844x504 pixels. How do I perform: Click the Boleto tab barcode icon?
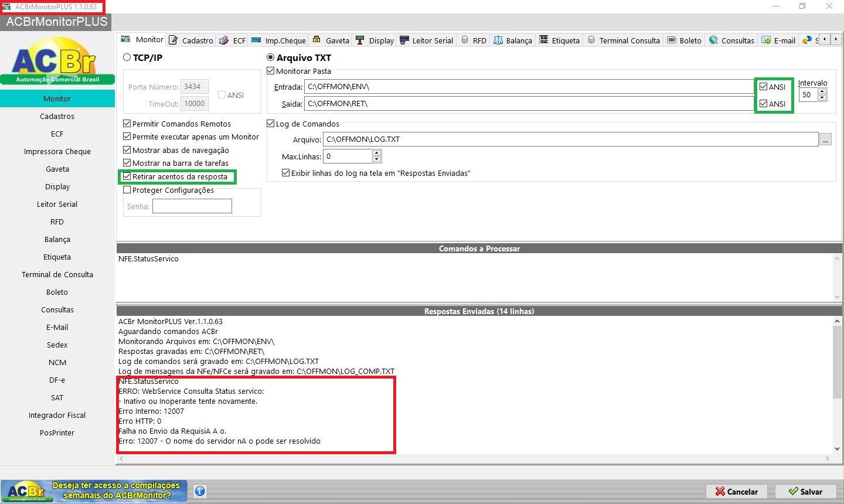click(x=671, y=40)
